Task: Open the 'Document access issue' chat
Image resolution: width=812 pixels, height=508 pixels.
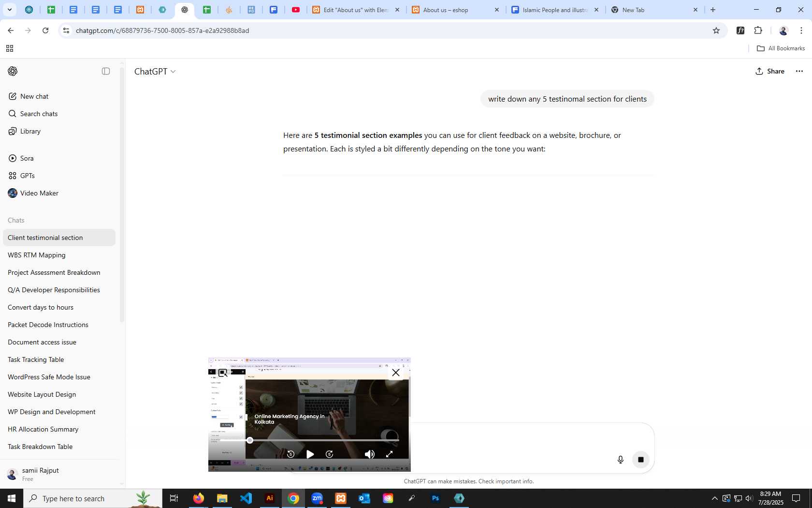Action: (59, 342)
